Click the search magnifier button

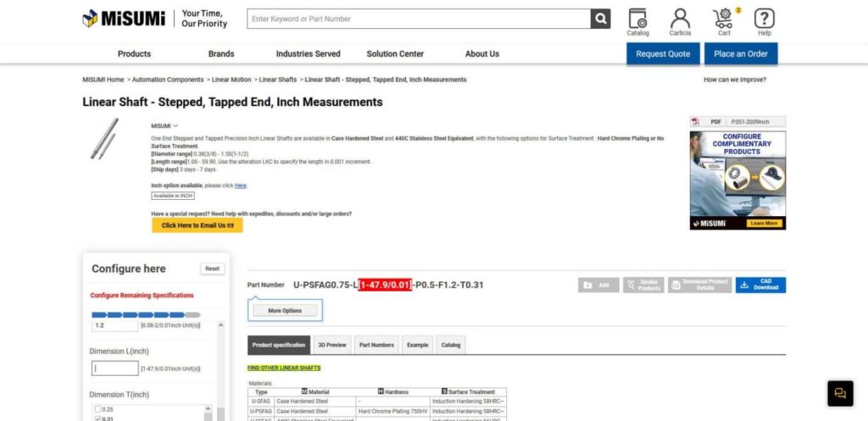(x=600, y=19)
